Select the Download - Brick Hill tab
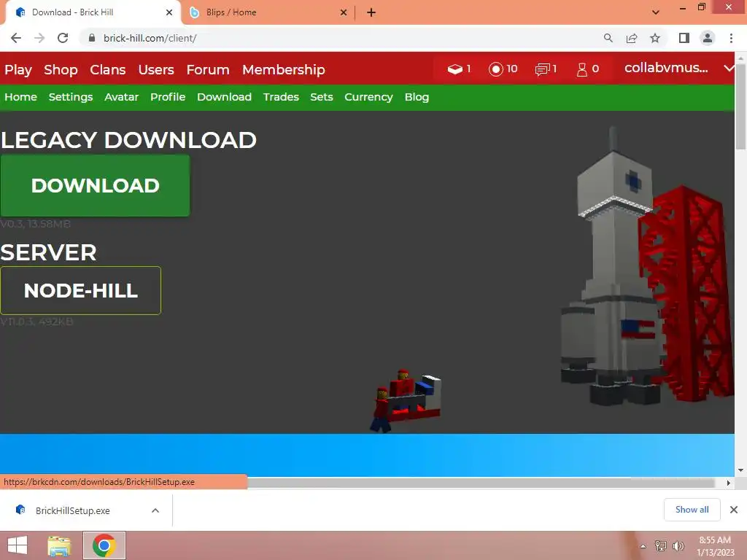The width and height of the screenshot is (747, 560). coord(93,12)
